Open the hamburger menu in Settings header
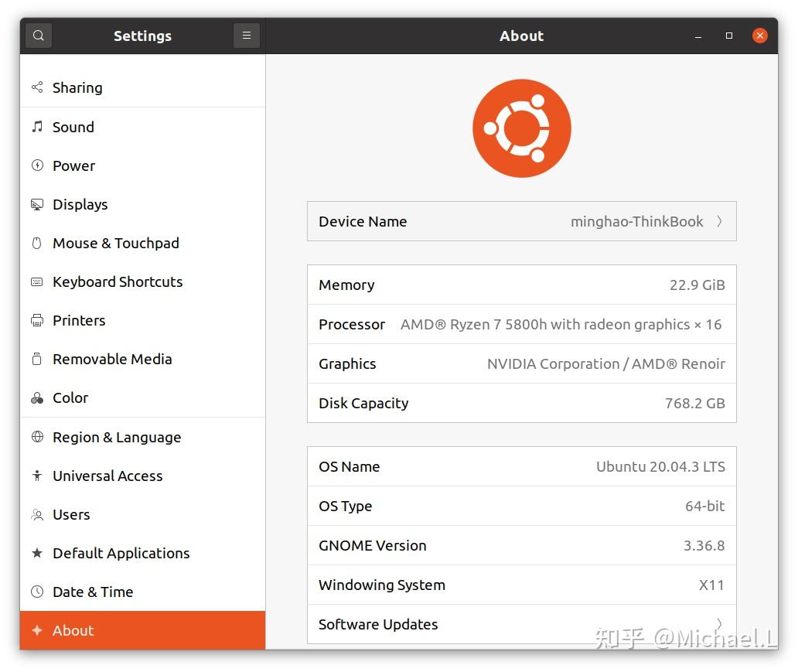The image size is (798, 672). [246, 36]
